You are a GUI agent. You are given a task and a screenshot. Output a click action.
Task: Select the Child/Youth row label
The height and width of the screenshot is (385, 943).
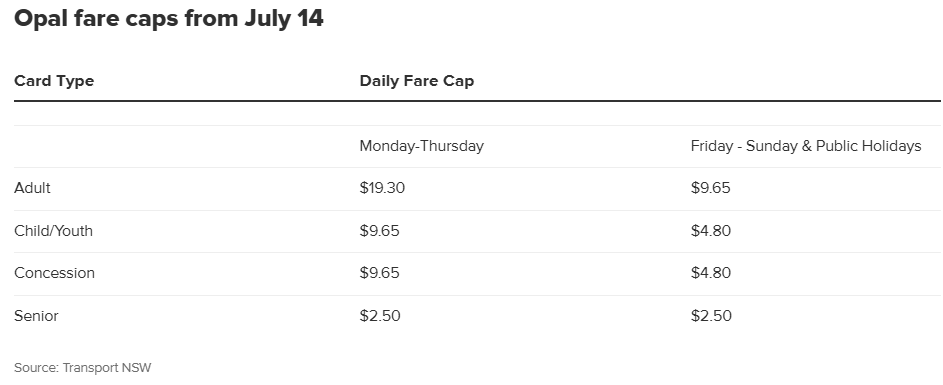tap(54, 231)
